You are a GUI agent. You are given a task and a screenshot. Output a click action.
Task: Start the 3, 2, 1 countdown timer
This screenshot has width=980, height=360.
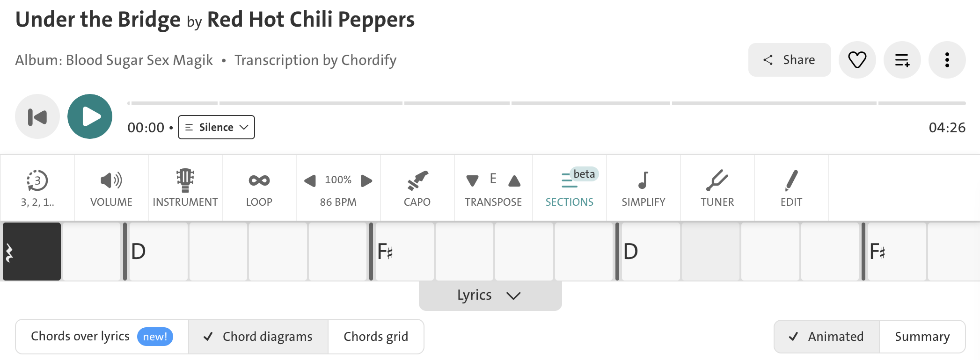[x=37, y=188]
